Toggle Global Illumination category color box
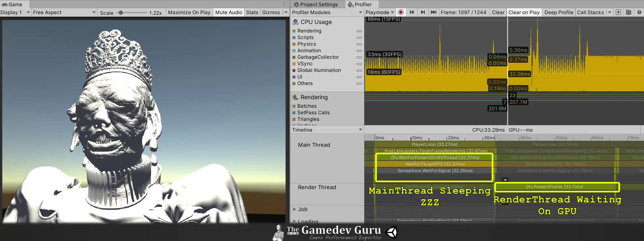Screen dimensions: 644x241 [x=294, y=70]
